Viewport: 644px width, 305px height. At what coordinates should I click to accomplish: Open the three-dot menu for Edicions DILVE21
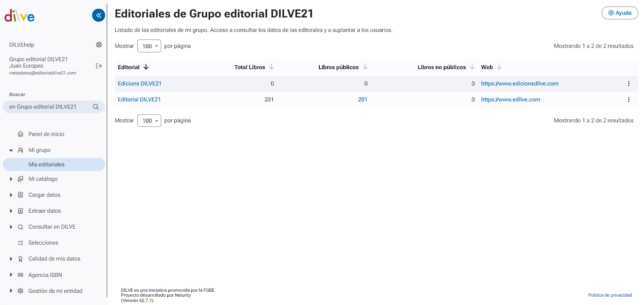(x=629, y=84)
